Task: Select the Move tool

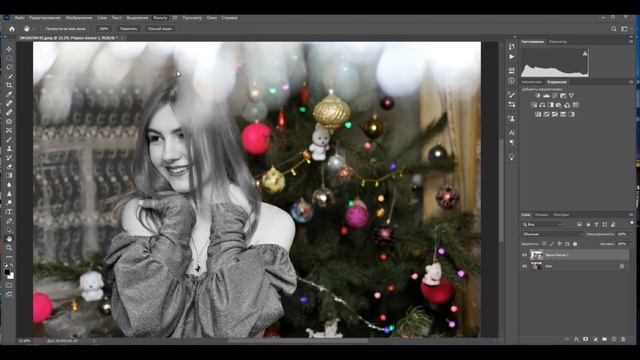Action: pos(9,49)
